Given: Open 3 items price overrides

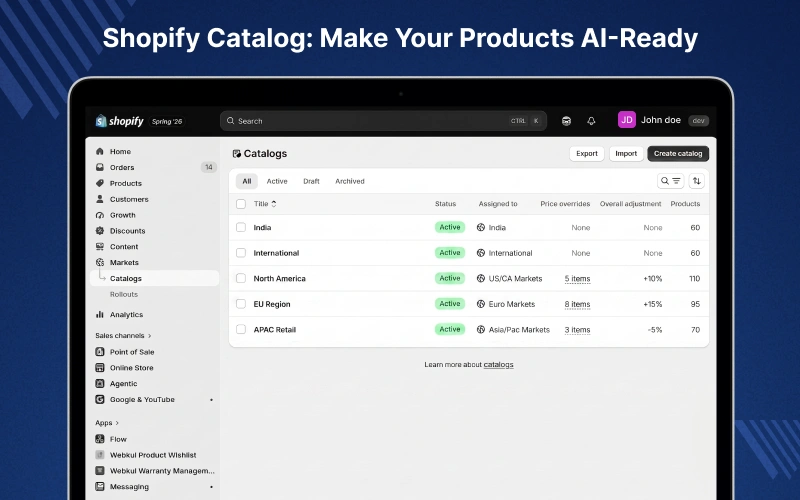Looking at the screenshot, I should click(x=577, y=330).
